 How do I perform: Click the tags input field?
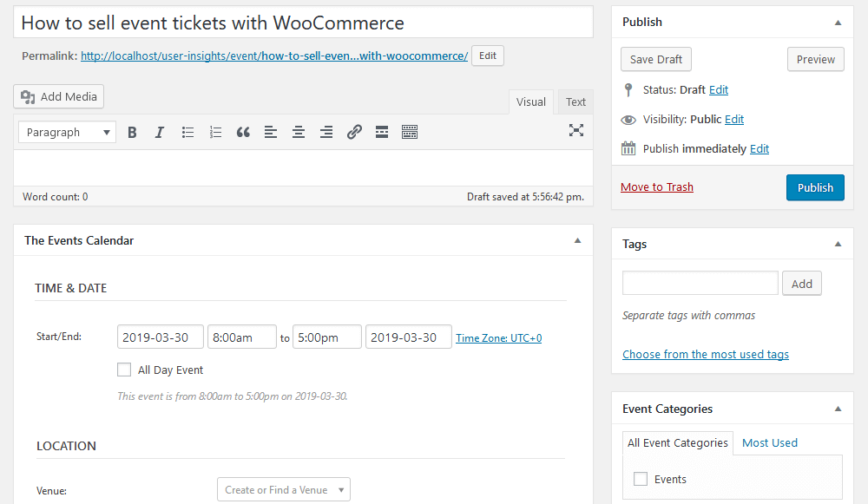[x=700, y=284]
